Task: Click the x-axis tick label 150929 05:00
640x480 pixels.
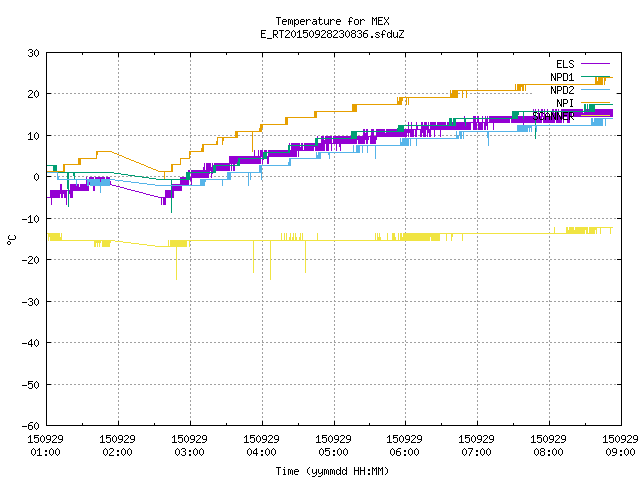Action: tap(333, 446)
